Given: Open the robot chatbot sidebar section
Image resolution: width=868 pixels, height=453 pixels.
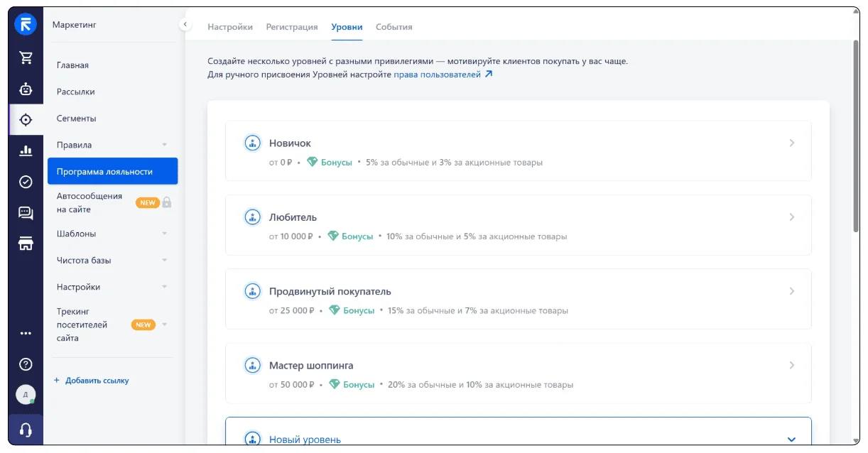Looking at the screenshot, I should coord(26,89).
